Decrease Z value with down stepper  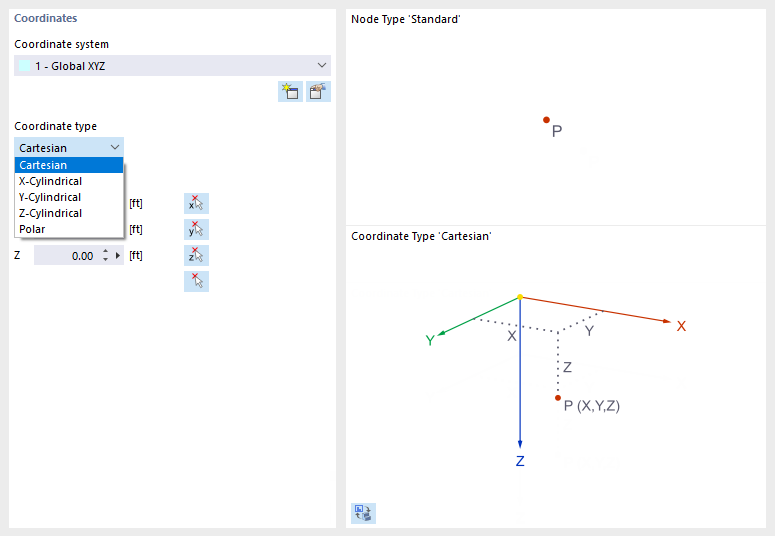(105, 260)
